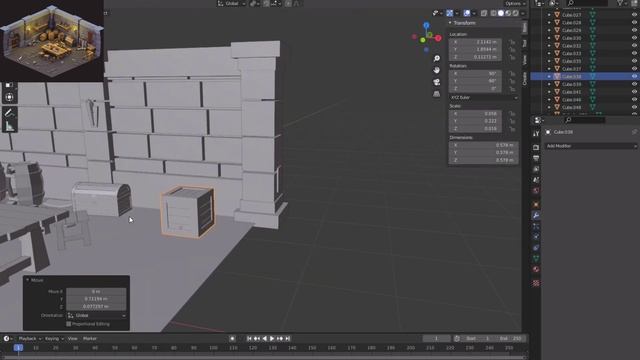Hide Cube.030 via its eye icon

coord(634,38)
